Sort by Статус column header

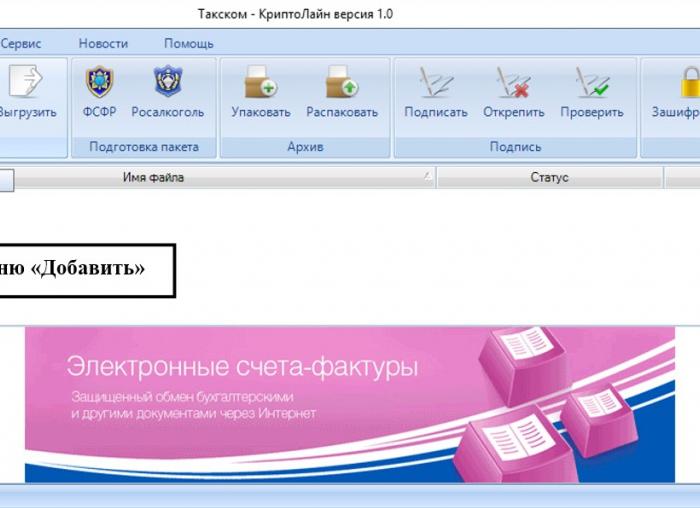[550, 178]
